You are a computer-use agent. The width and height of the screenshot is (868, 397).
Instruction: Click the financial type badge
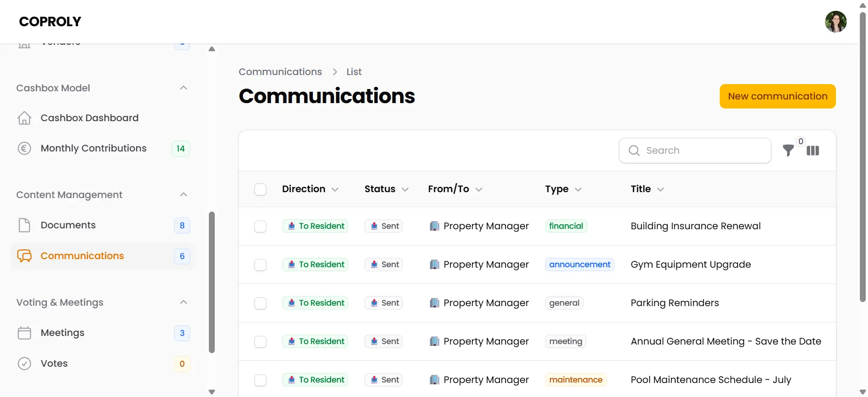pyautogui.click(x=566, y=226)
